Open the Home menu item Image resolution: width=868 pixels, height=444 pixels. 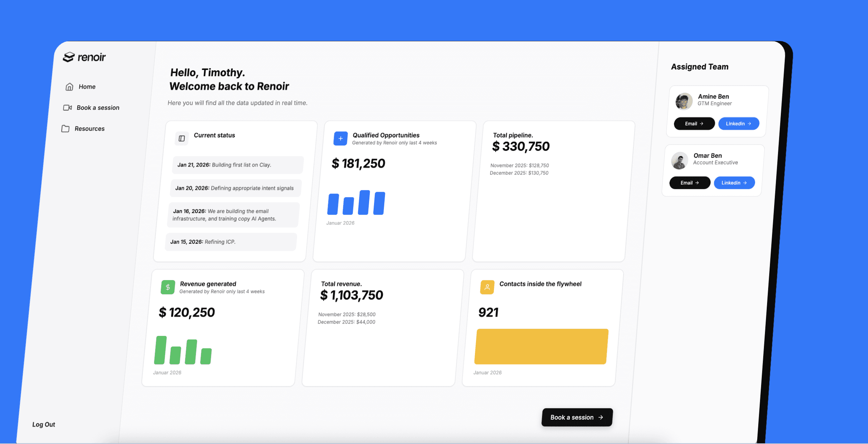(x=87, y=87)
